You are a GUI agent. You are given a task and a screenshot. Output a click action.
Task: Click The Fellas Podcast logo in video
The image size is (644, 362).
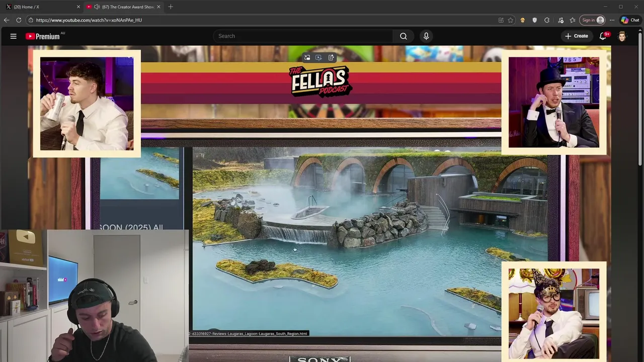point(320,81)
